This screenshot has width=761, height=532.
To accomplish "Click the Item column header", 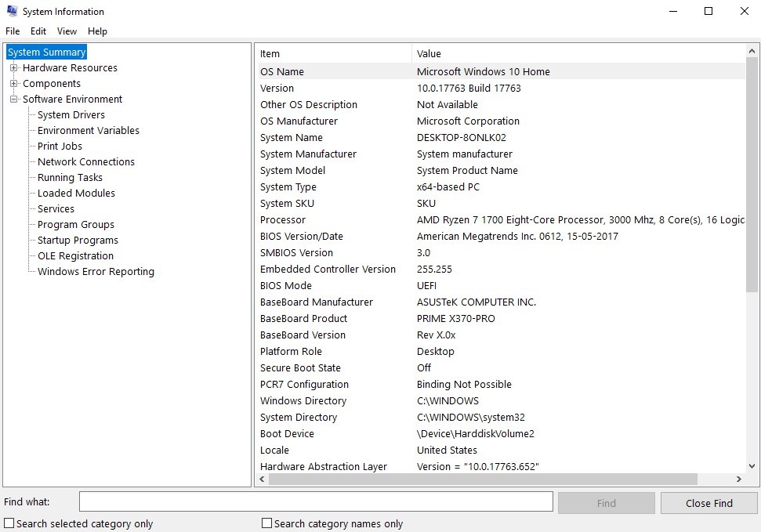I will 333,53.
